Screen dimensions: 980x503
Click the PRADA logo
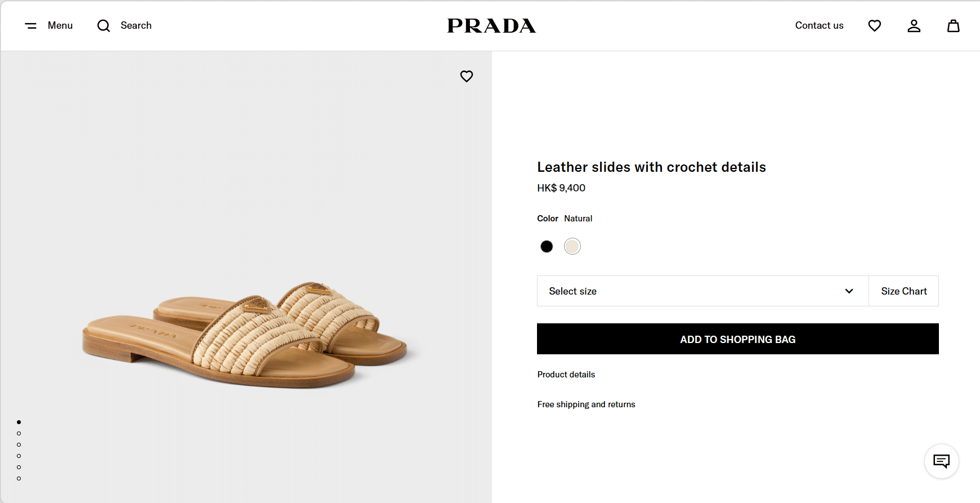click(x=491, y=26)
